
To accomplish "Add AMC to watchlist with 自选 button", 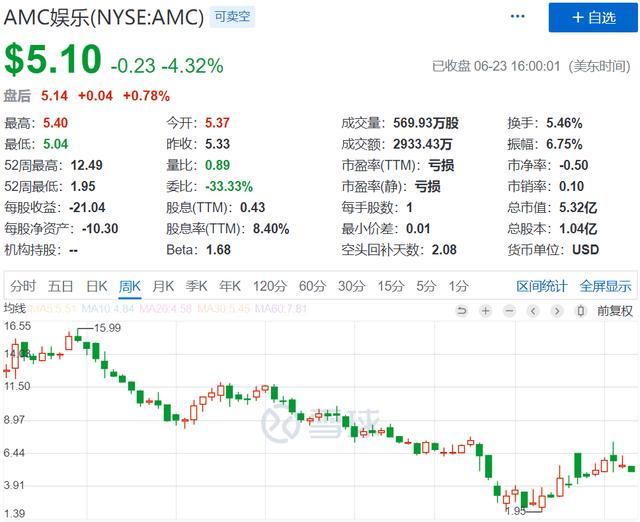I will pos(593,18).
